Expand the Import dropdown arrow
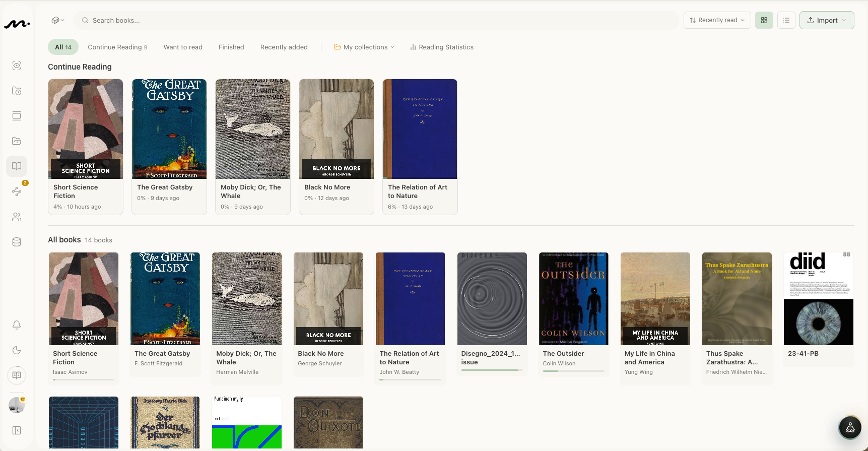 [x=844, y=21]
